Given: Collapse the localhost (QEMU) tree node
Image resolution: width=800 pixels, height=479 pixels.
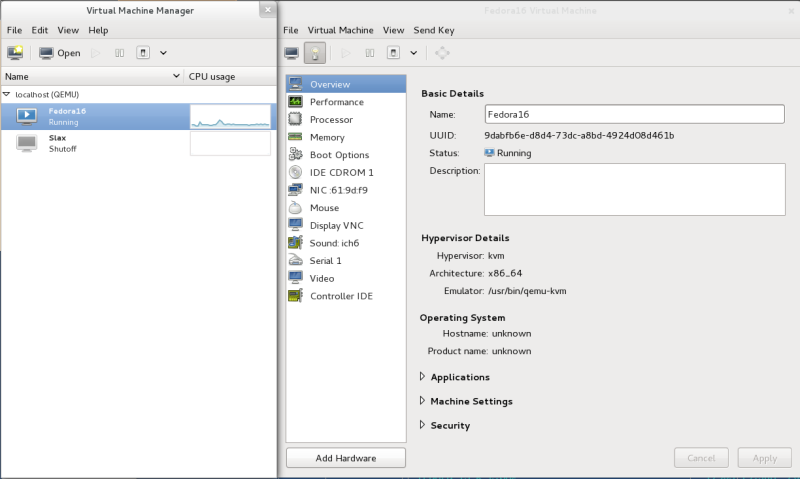Looking at the screenshot, I should point(7,94).
